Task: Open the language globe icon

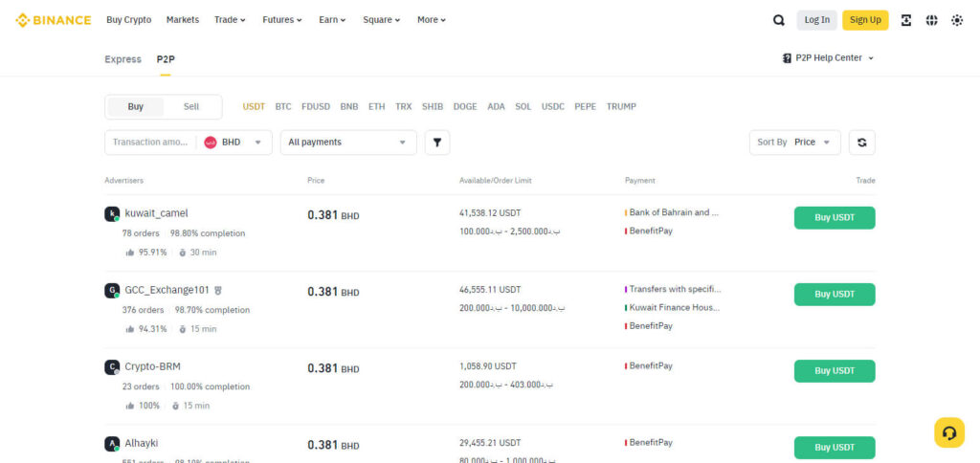Action: [931, 20]
